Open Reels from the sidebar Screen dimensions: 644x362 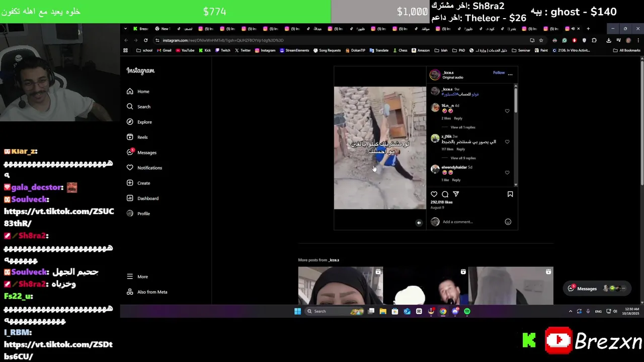(137, 137)
